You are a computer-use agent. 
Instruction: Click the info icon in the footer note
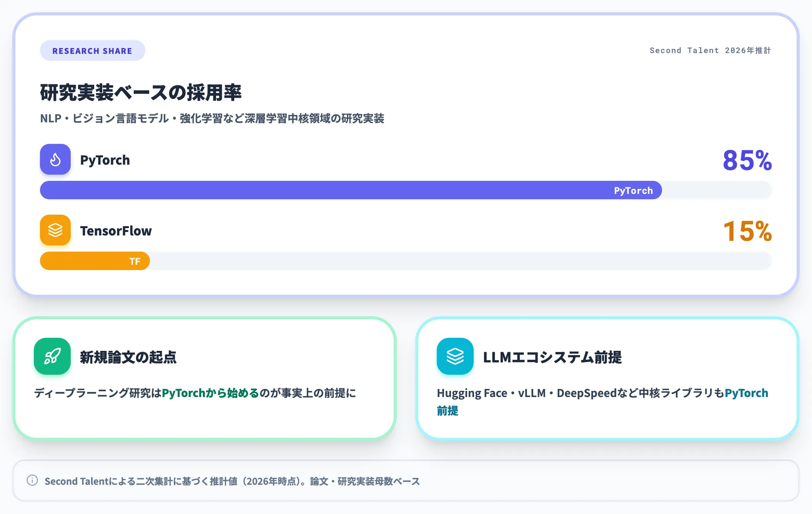tap(32, 481)
